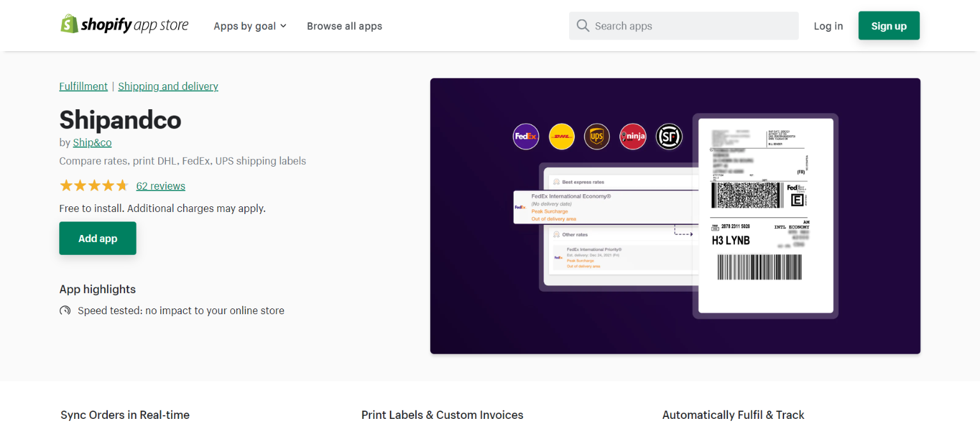Open the Shopify app store logo

[x=124, y=25]
